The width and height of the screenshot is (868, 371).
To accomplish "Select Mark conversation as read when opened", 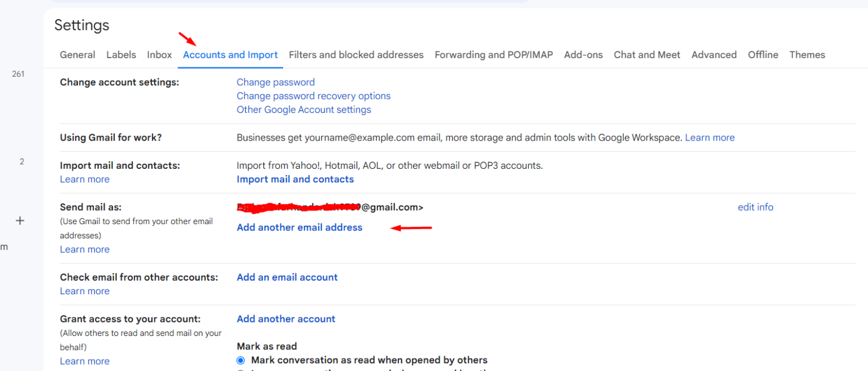I will [x=240, y=360].
